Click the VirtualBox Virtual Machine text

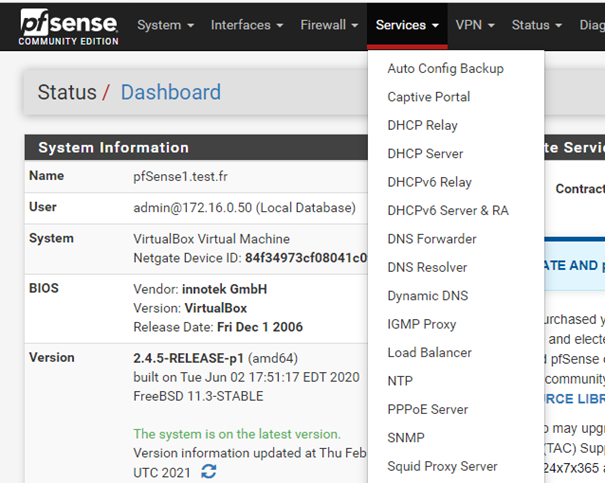coord(211,239)
